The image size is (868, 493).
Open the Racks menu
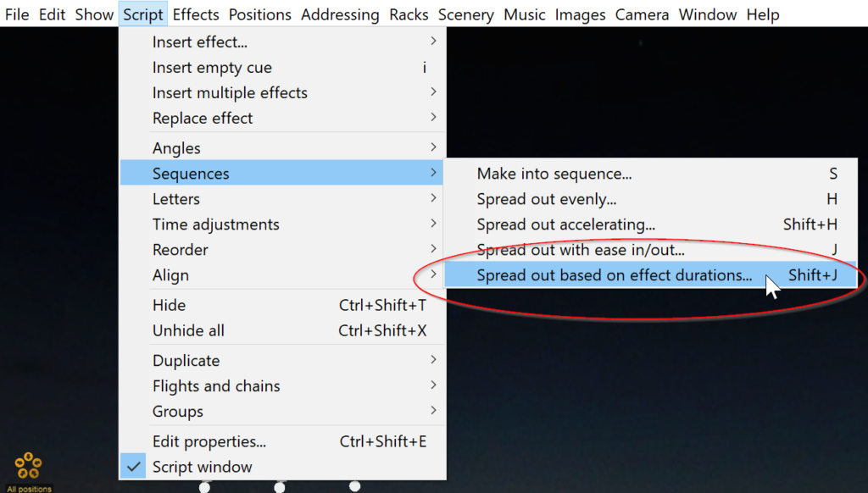[409, 14]
